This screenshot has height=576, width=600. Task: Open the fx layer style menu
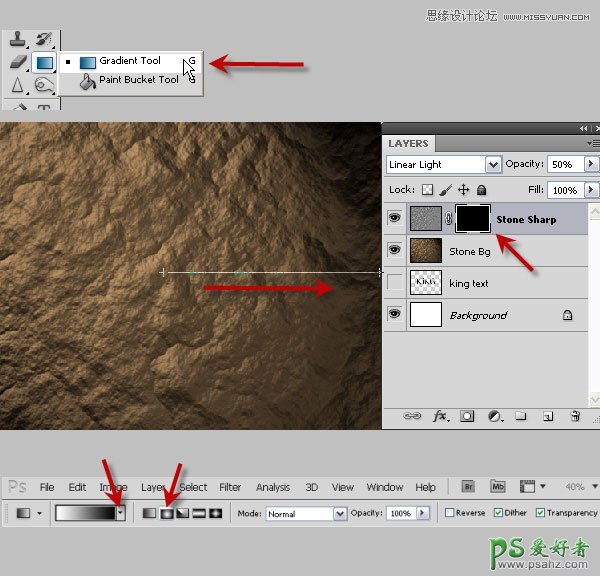pyautogui.click(x=440, y=415)
